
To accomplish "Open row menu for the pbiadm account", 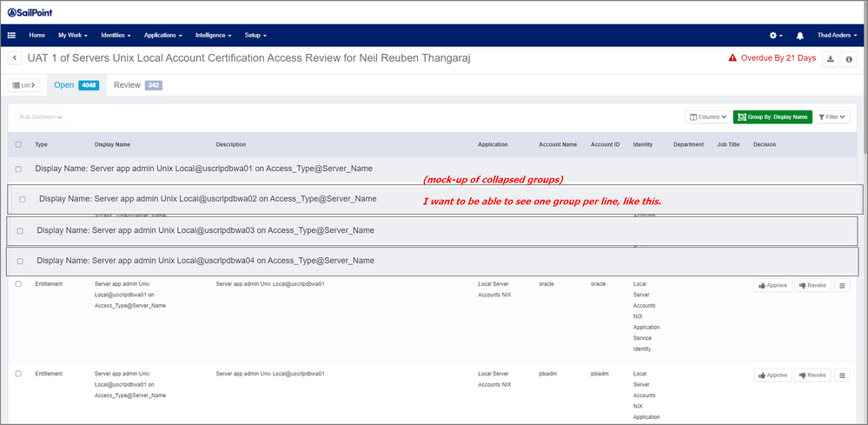I will coord(841,375).
